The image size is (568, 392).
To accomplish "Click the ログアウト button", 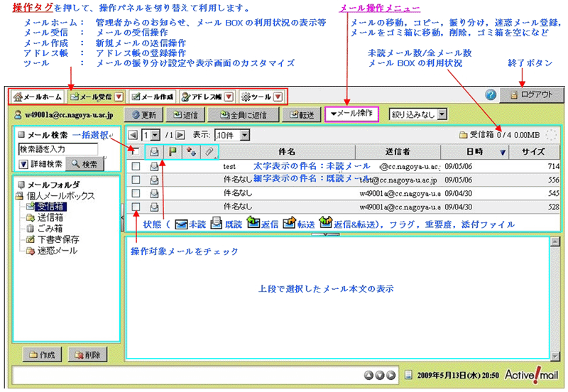I will (x=530, y=94).
